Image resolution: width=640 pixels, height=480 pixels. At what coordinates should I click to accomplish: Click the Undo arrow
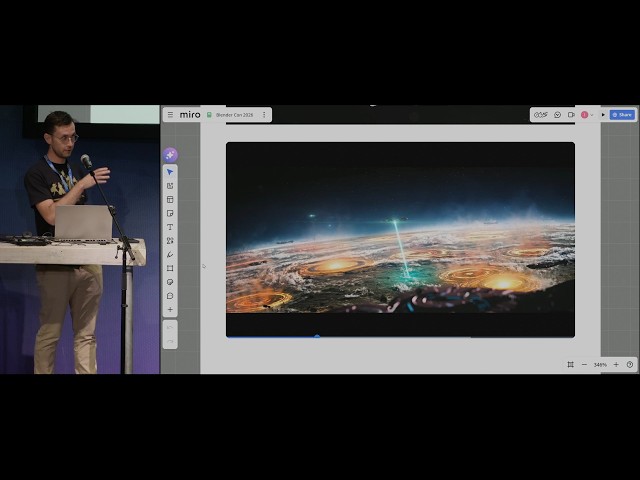click(x=170, y=328)
